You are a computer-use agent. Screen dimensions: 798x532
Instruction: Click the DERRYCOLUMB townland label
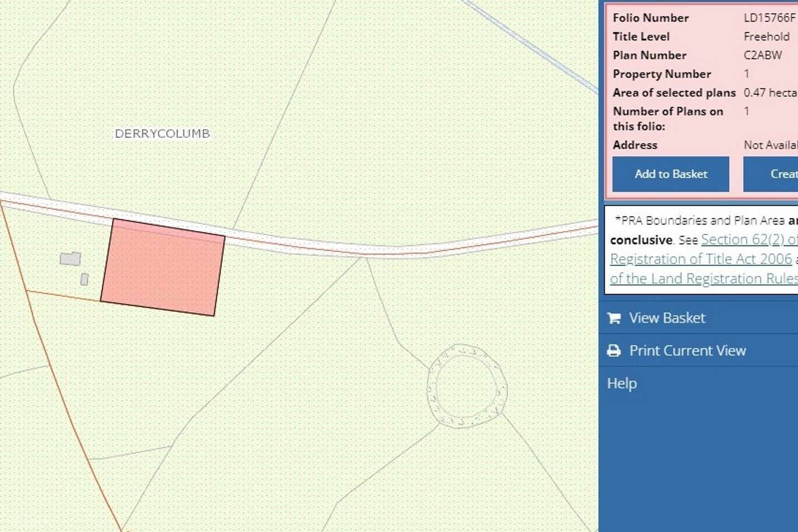(x=162, y=134)
